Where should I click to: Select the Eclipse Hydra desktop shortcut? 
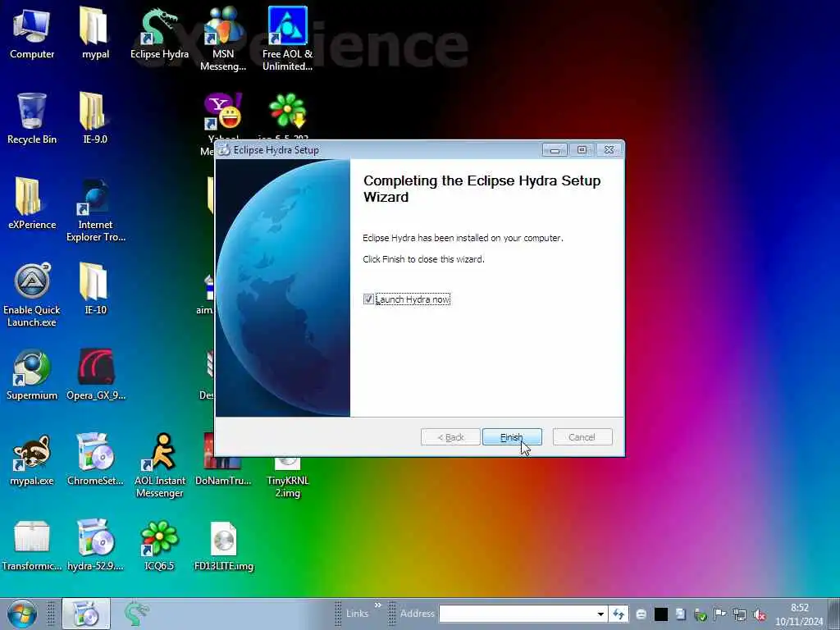(x=159, y=34)
